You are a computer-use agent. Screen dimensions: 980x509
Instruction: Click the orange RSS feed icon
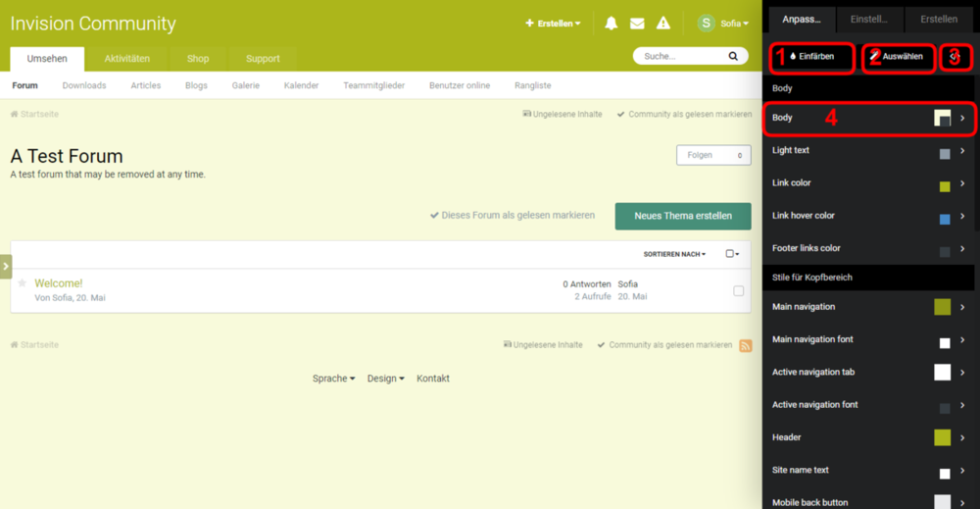(745, 345)
